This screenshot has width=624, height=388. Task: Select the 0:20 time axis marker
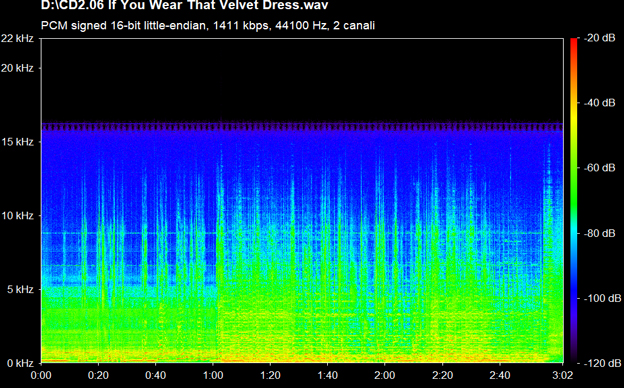coord(98,375)
